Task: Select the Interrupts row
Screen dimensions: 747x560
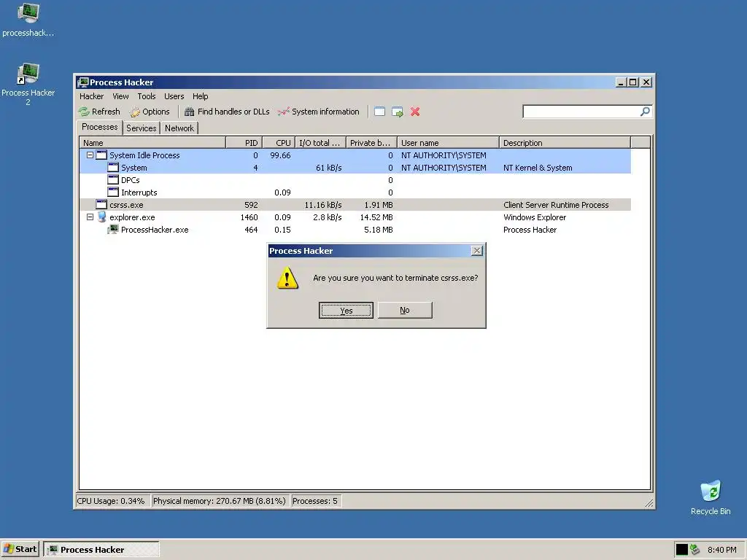Action: click(355, 192)
